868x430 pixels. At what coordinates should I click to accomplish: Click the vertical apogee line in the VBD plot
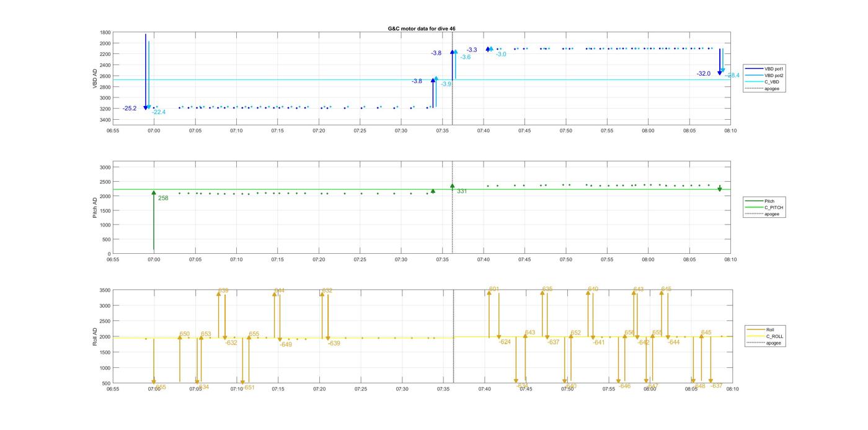(453, 78)
